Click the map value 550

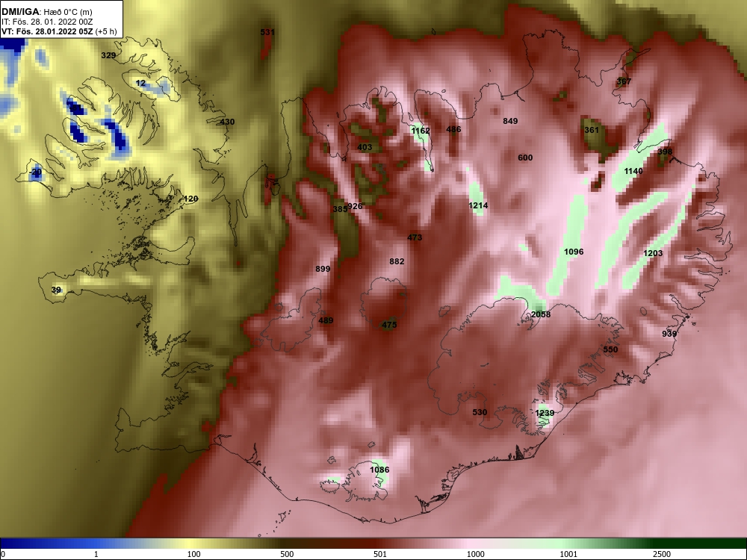(x=610, y=349)
